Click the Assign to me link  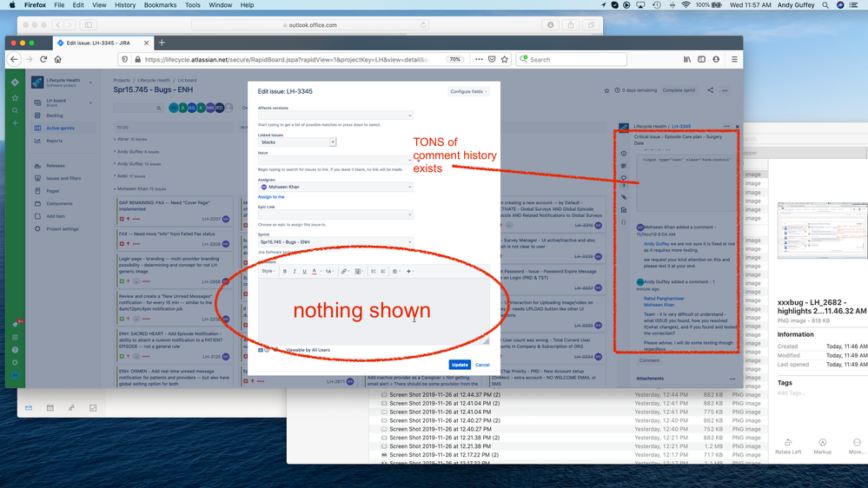271,197
